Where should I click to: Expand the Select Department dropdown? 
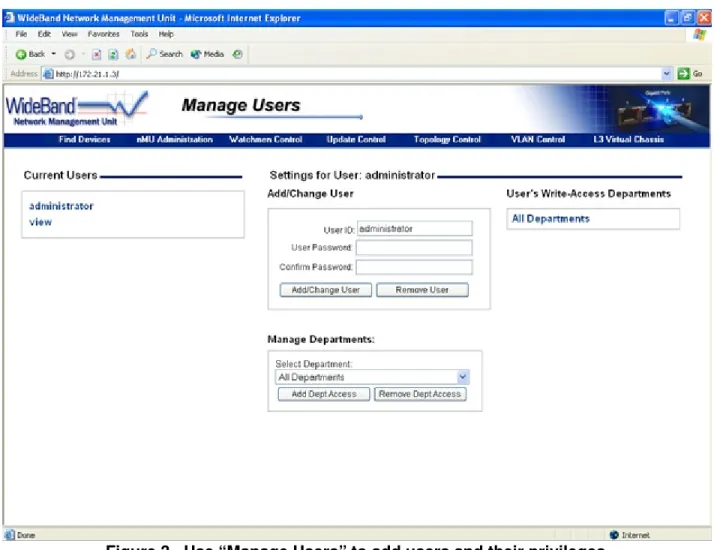click(372, 377)
